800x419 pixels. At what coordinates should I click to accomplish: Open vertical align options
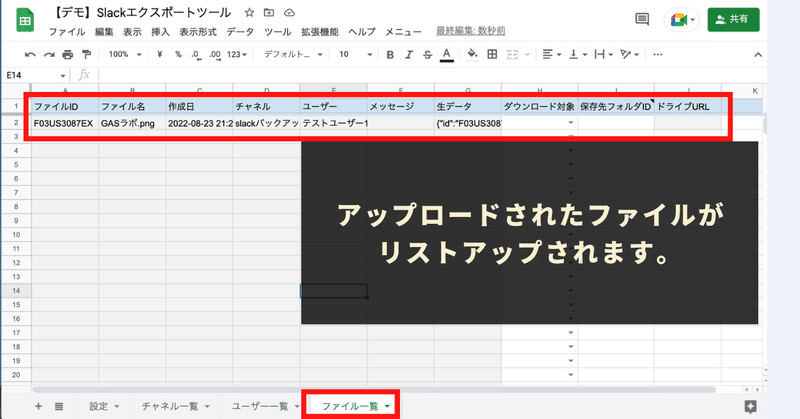(578, 54)
